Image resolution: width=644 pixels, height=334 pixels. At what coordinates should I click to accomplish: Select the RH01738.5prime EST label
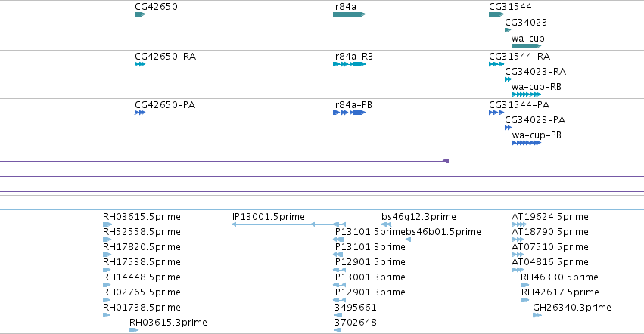pos(142,308)
